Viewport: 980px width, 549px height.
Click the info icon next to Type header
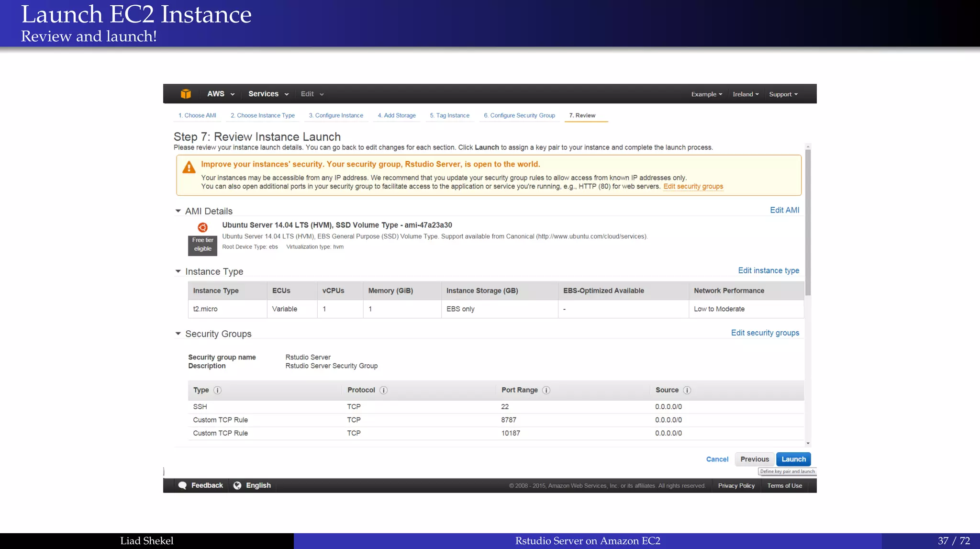(x=217, y=390)
